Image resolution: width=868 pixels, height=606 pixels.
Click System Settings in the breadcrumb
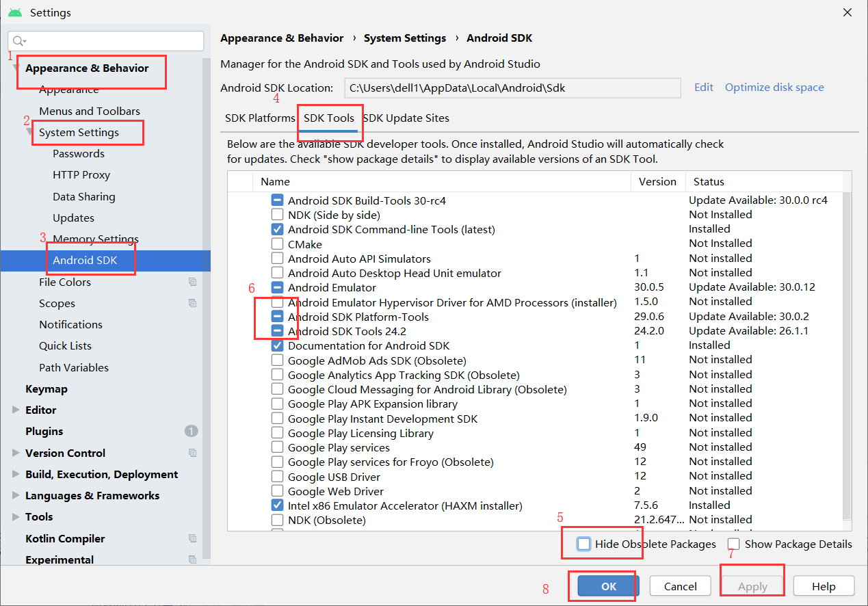(405, 38)
